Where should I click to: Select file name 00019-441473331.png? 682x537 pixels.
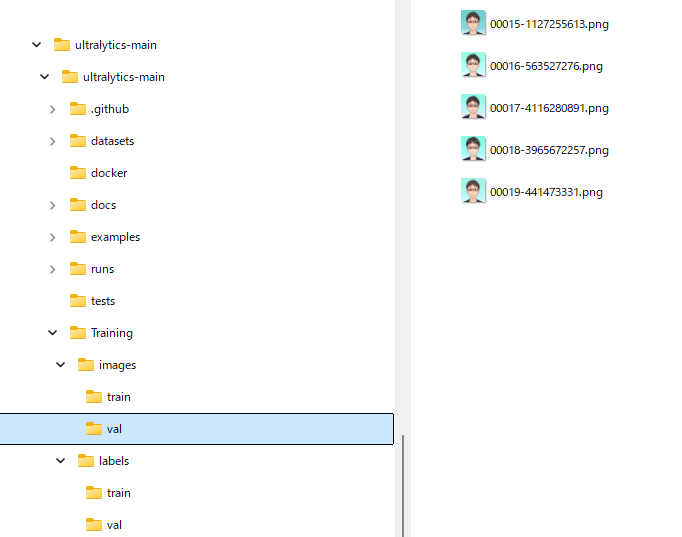(546, 193)
